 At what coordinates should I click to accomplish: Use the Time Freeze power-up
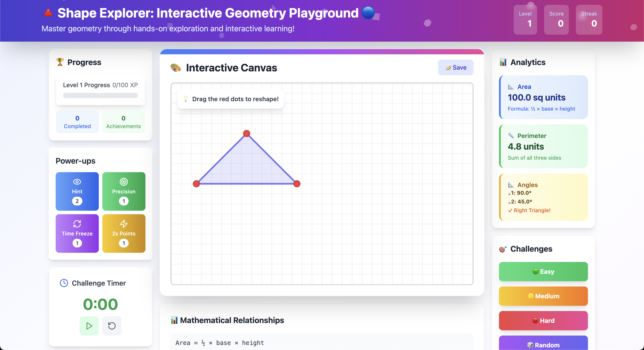coord(77,233)
